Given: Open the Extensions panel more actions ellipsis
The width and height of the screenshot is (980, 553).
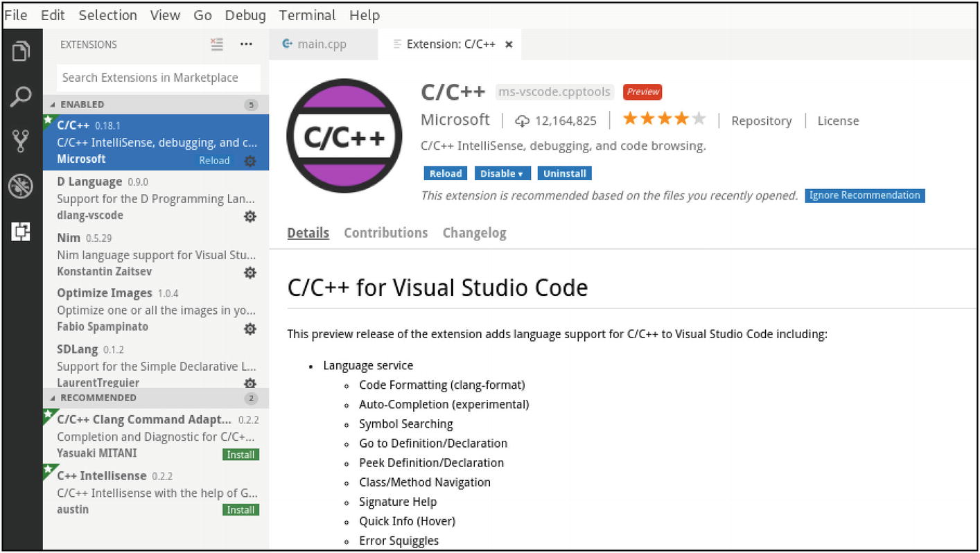Looking at the screenshot, I should click(x=246, y=44).
